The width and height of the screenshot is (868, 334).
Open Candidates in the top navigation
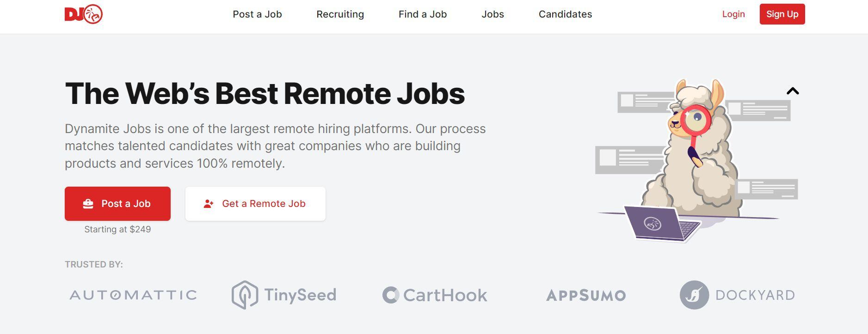565,14
